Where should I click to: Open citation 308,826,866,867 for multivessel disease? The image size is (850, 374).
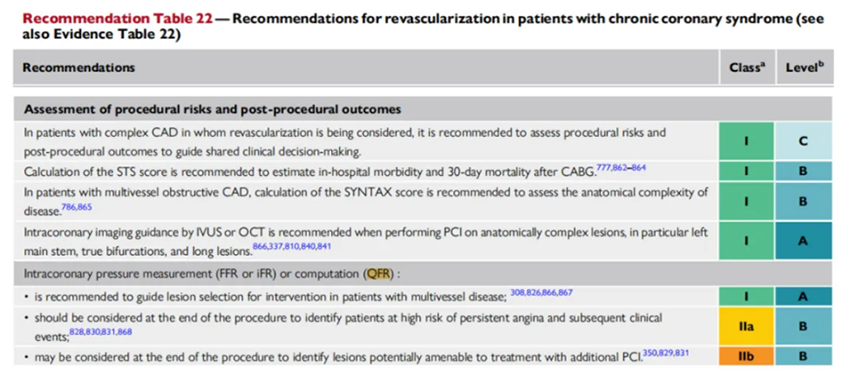point(542,293)
